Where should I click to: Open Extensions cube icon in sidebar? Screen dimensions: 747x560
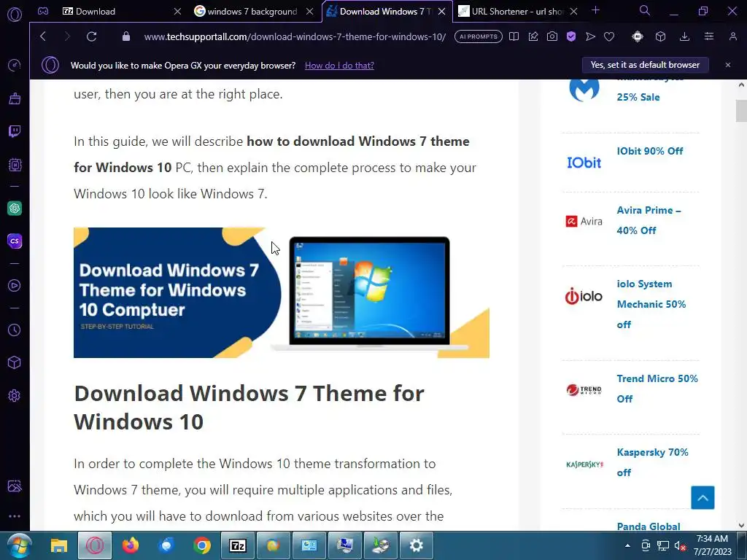click(x=15, y=363)
